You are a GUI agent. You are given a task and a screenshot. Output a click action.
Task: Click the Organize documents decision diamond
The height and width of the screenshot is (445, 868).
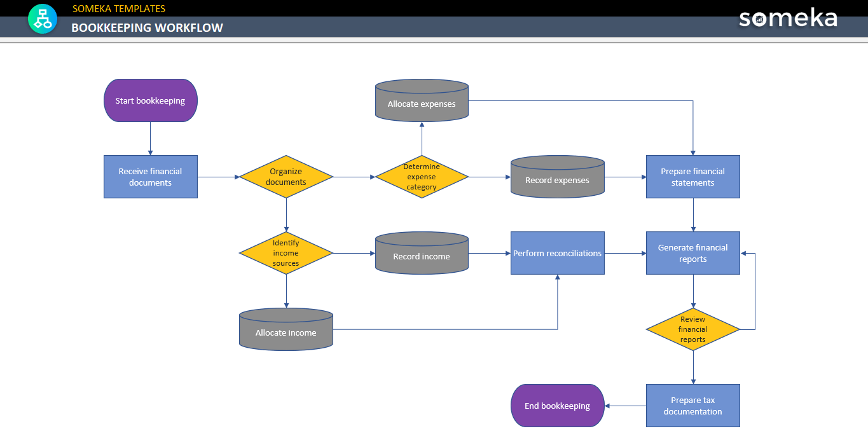tap(286, 177)
